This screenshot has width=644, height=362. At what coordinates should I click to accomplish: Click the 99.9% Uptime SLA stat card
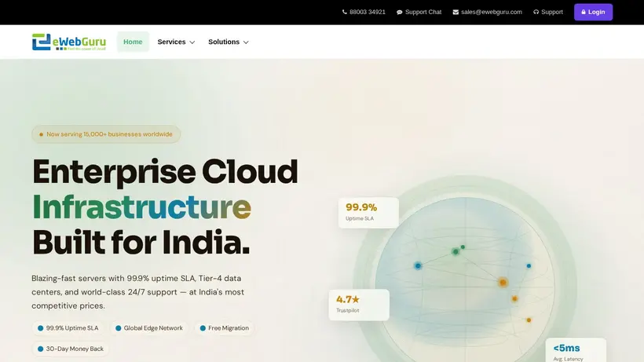click(368, 212)
